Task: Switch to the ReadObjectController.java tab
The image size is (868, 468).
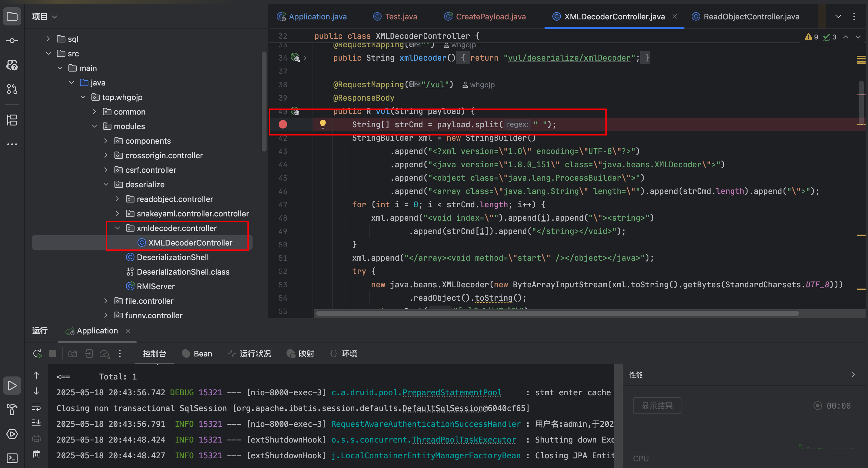Action: pyautogui.click(x=745, y=17)
